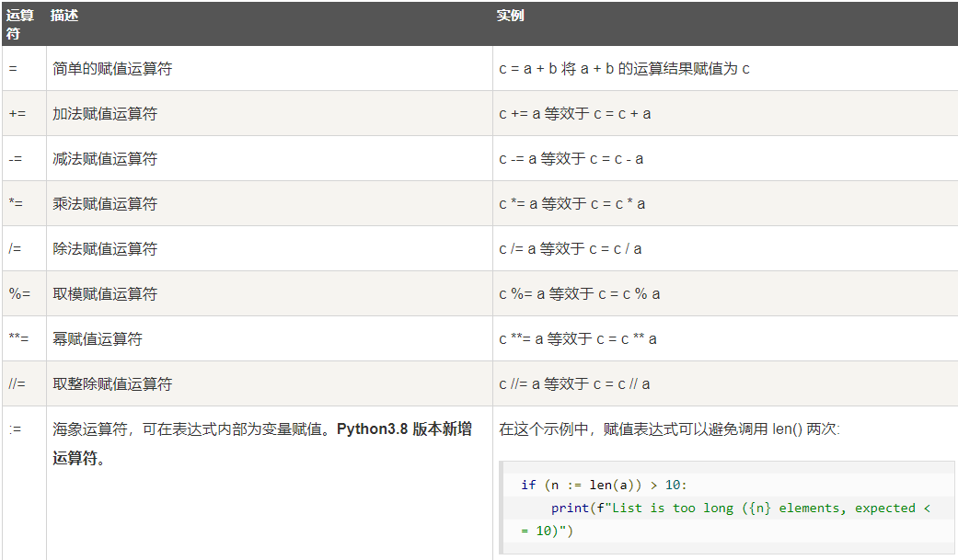Select the 加法赋值运算符 description

[105, 114]
